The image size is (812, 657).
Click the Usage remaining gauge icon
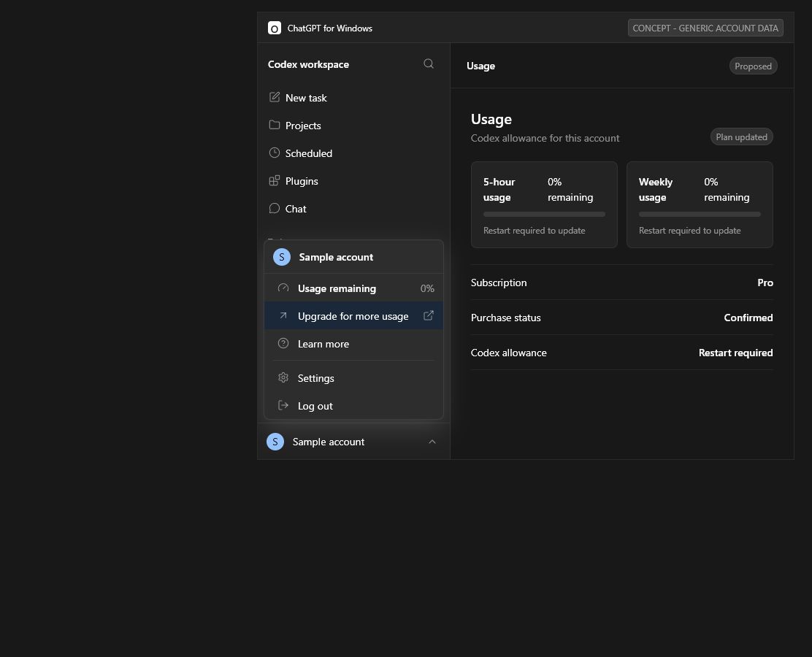283,288
